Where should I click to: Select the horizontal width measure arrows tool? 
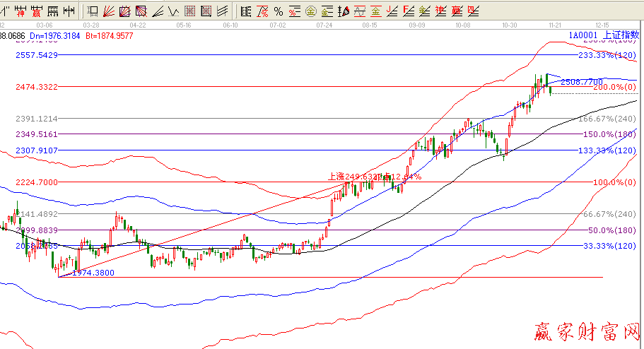pos(69,11)
